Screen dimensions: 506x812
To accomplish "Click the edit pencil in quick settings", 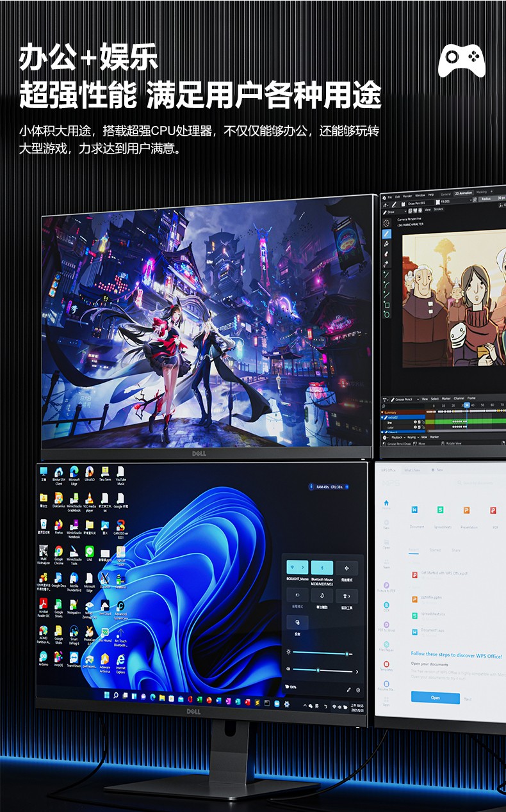I will click(x=348, y=690).
